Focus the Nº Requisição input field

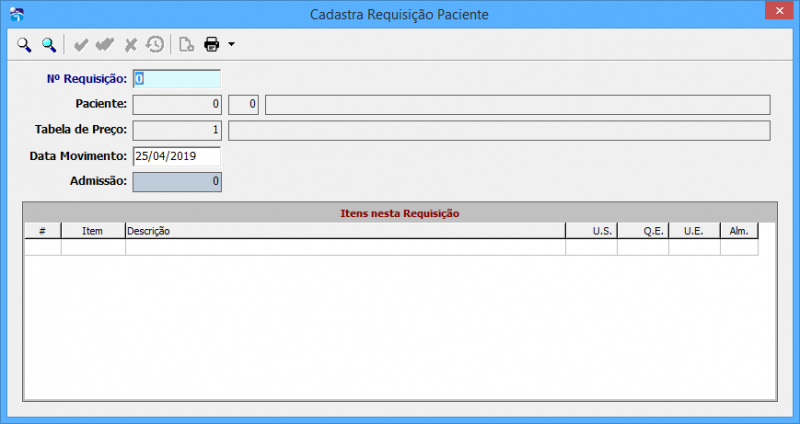click(177, 79)
